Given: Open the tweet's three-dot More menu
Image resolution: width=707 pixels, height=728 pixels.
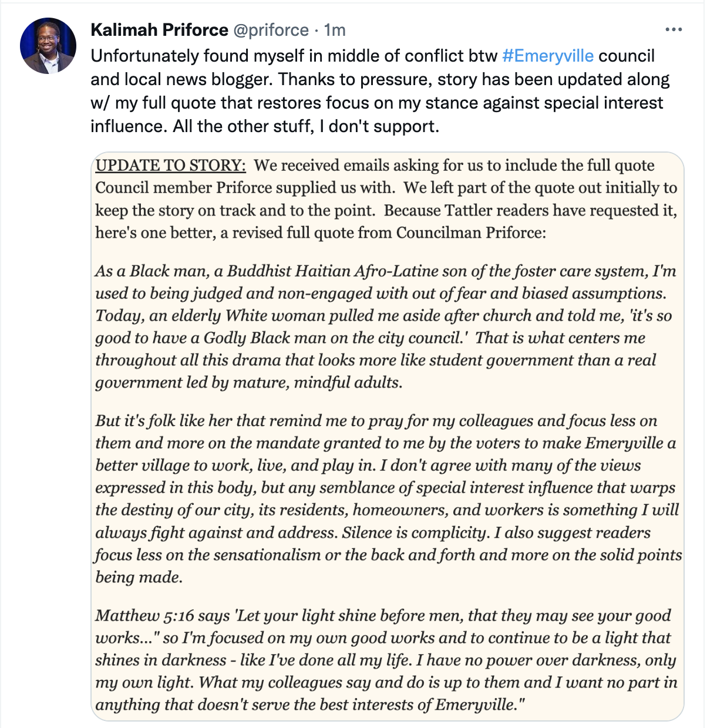Looking at the screenshot, I should 673,30.
